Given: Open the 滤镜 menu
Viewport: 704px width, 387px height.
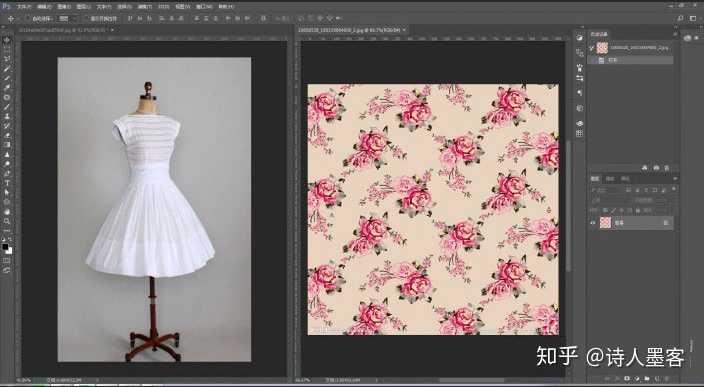Looking at the screenshot, I should 145,7.
